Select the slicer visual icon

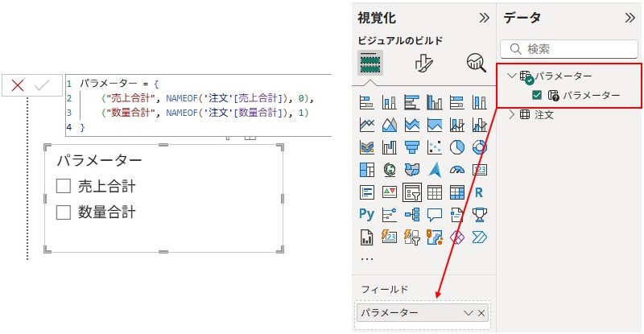point(412,192)
